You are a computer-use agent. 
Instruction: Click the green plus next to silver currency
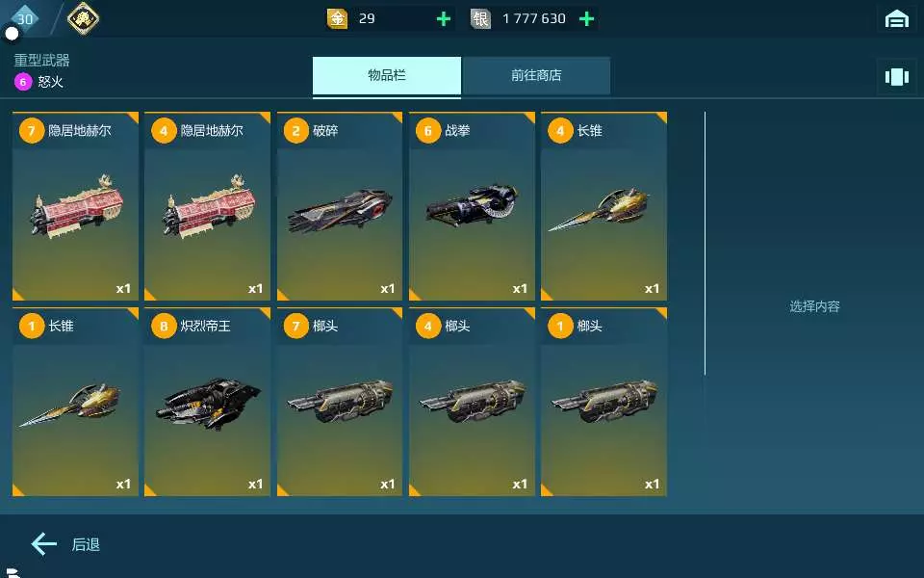[x=586, y=19]
